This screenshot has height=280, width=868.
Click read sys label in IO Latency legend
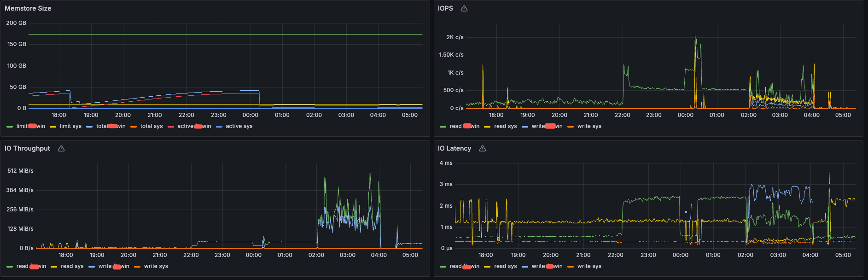click(505, 266)
